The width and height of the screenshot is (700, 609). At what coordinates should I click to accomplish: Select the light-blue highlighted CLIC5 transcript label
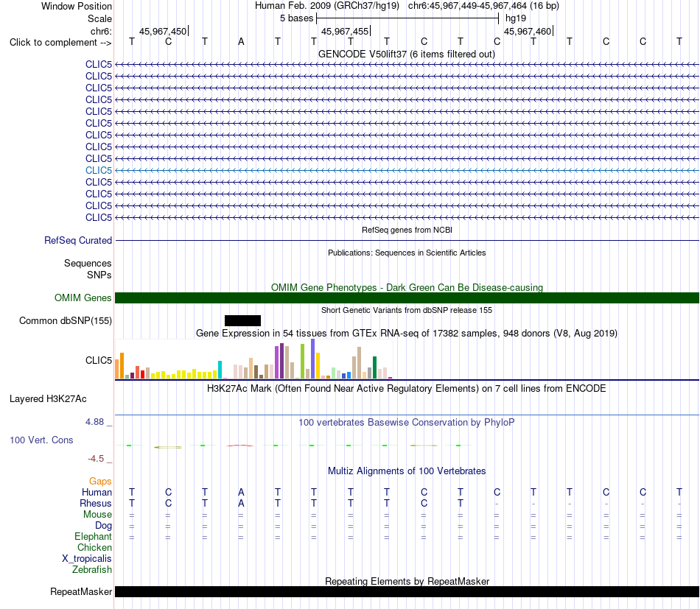click(x=99, y=170)
